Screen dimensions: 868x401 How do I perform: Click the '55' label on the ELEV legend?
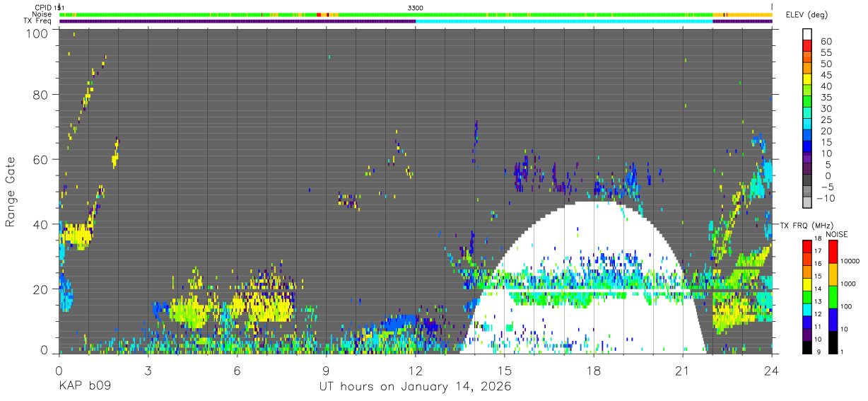[x=826, y=52]
